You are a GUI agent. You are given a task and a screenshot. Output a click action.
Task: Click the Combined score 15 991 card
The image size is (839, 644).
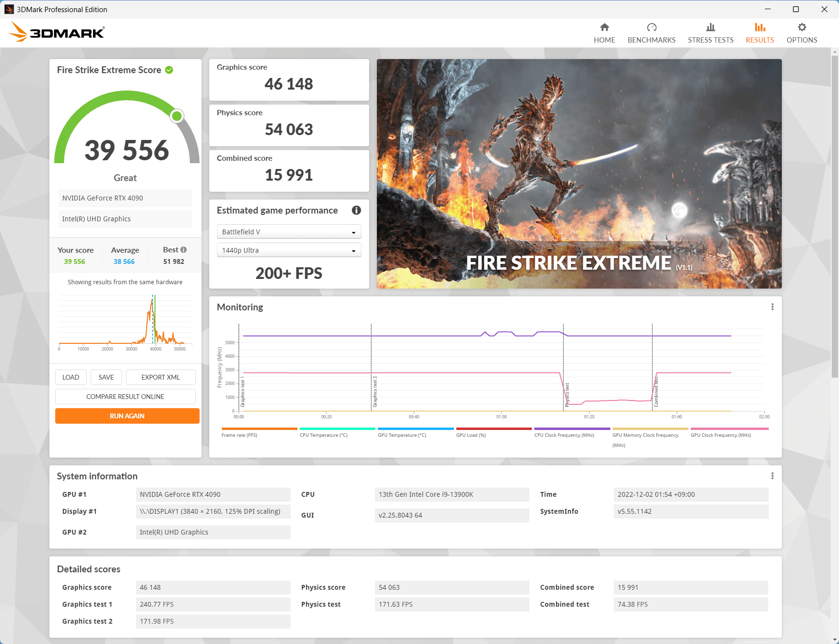pos(289,171)
